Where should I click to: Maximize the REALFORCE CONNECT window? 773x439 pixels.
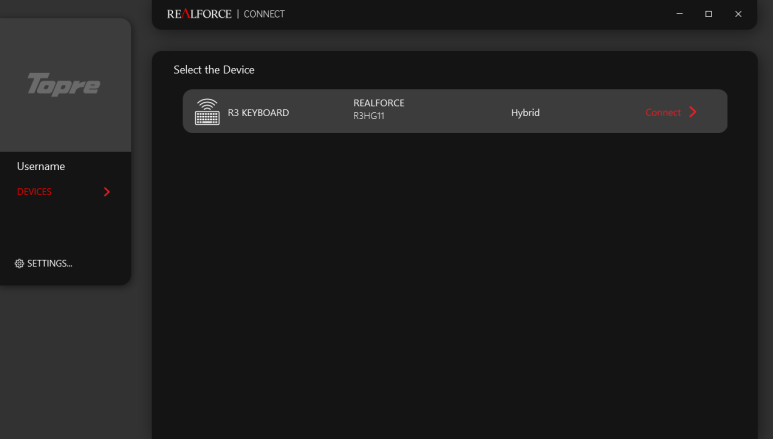coord(708,14)
